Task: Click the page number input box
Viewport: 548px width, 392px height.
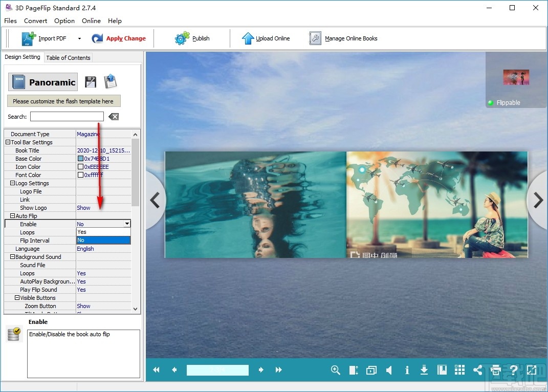Action: click(x=217, y=369)
